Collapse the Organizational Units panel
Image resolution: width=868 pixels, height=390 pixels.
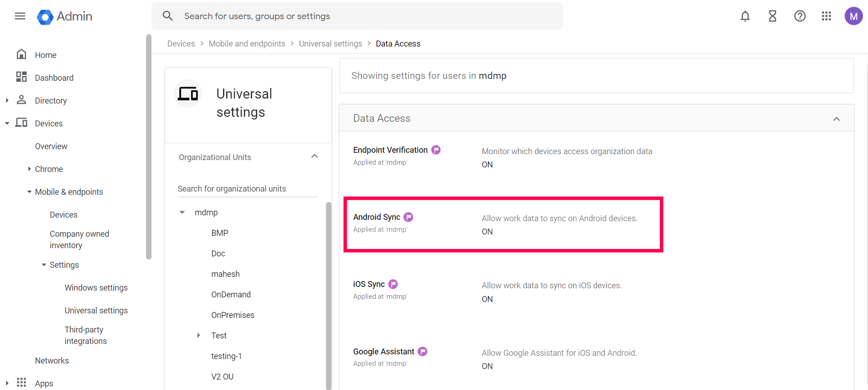click(314, 156)
